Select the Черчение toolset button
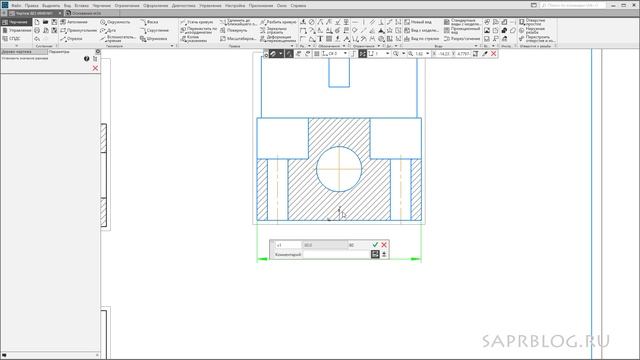The width and height of the screenshot is (640, 360). 16,22
